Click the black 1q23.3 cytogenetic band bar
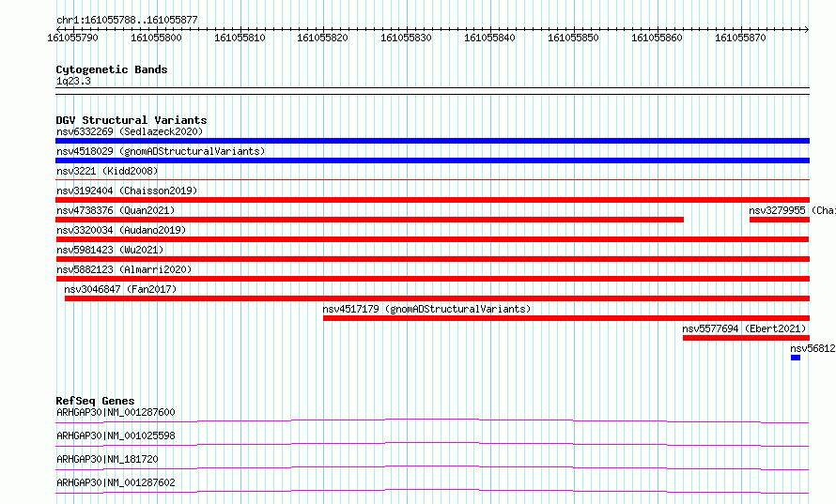836x504 pixels. pyautogui.click(x=432, y=91)
